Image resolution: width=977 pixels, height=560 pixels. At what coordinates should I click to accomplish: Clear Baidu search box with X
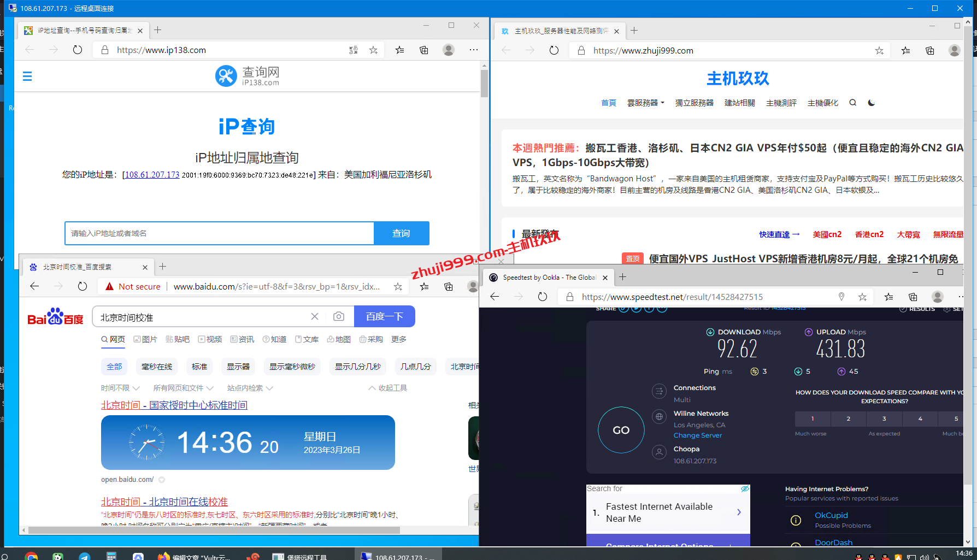pos(315,316)
